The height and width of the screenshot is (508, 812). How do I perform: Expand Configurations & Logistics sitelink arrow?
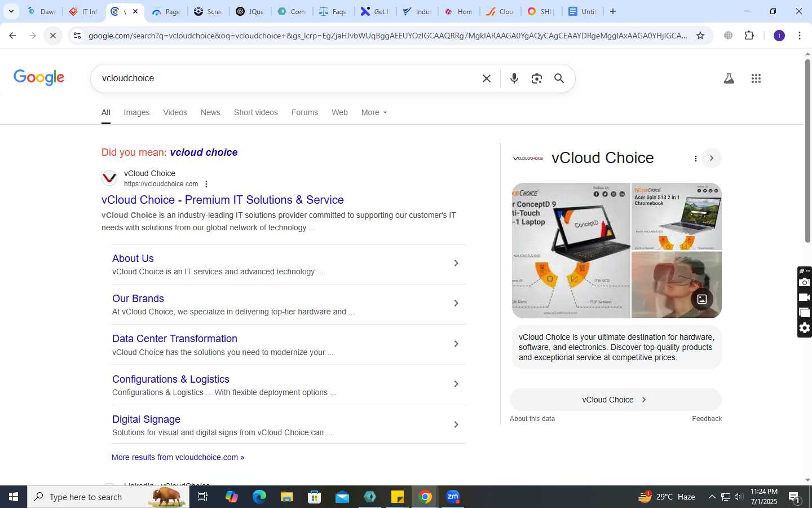pos(456,384)
